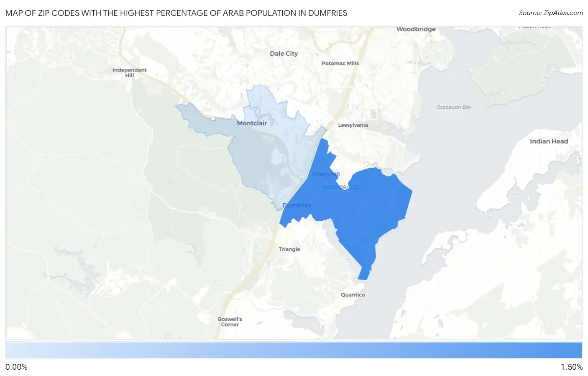588x376 pixels.
Task: Click the Source: ZipAtlas.com text
Action: point(551,13)
